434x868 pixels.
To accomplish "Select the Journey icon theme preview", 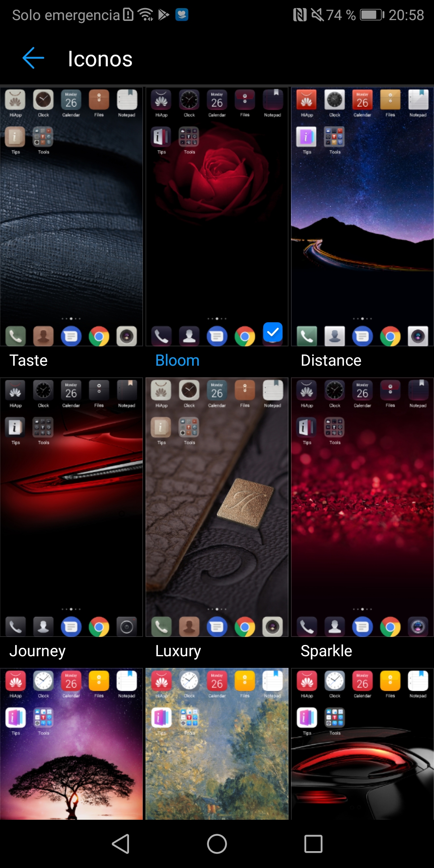I will (72, 507).
